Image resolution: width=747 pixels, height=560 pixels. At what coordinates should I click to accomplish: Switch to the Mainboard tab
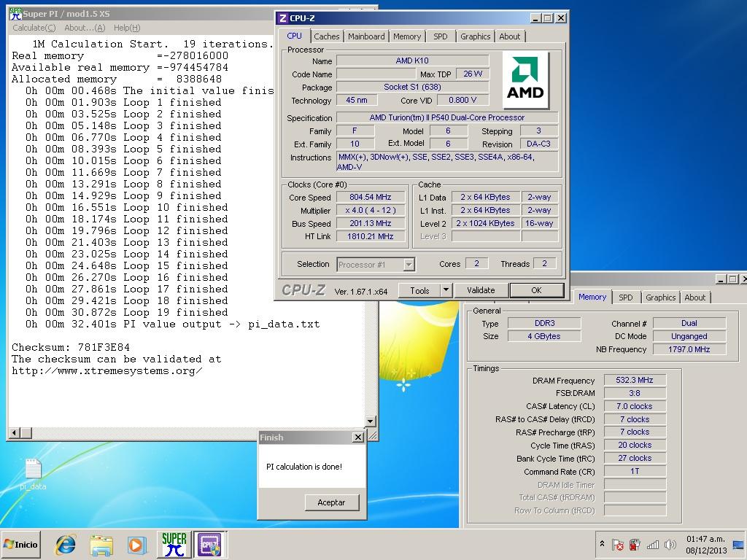click(366, 36)
